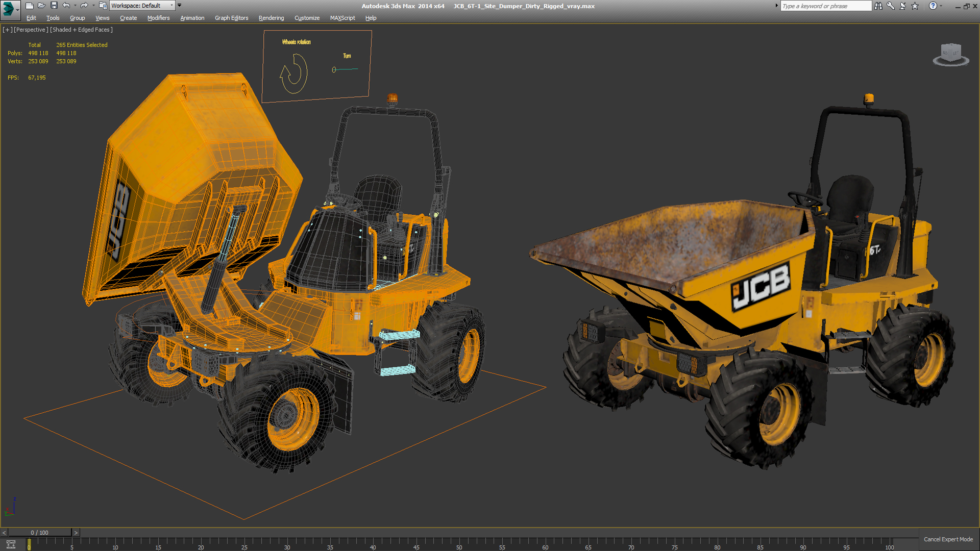Image resolution: width=980 pixels, height=551 pixels.
Task: Click the [Shaded + Edged Faces] label
Action: click(x=81, y=30)
